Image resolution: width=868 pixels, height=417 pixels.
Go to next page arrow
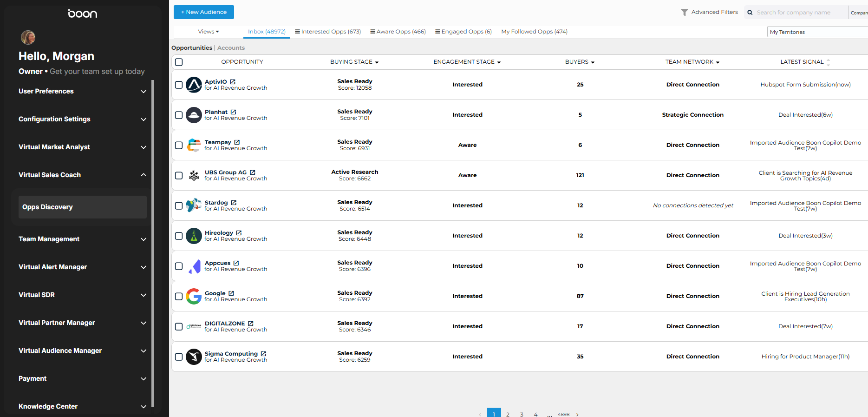577,414
